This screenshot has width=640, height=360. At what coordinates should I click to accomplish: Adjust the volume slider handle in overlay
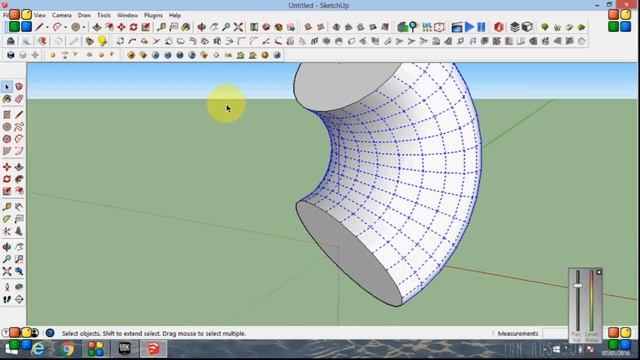(x=578, y=285)
